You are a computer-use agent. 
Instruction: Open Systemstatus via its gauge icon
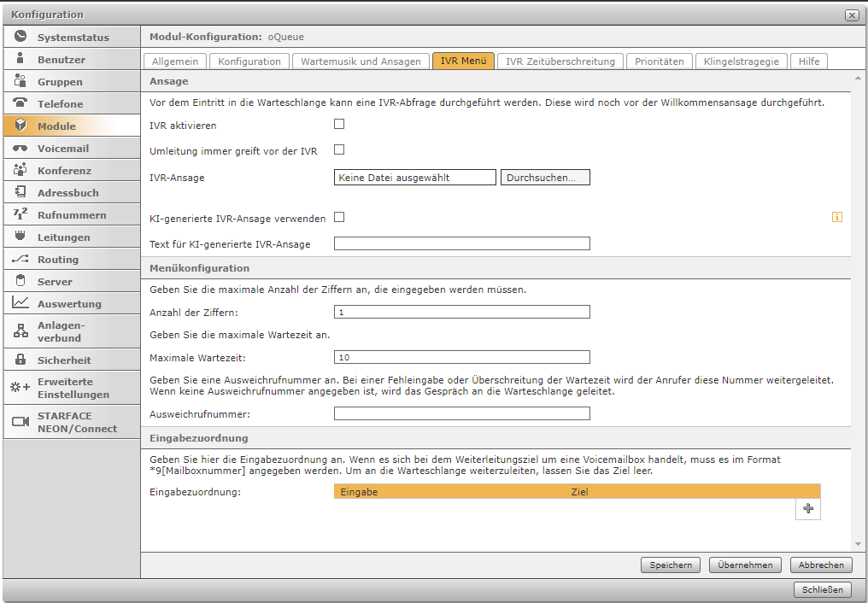21,37
